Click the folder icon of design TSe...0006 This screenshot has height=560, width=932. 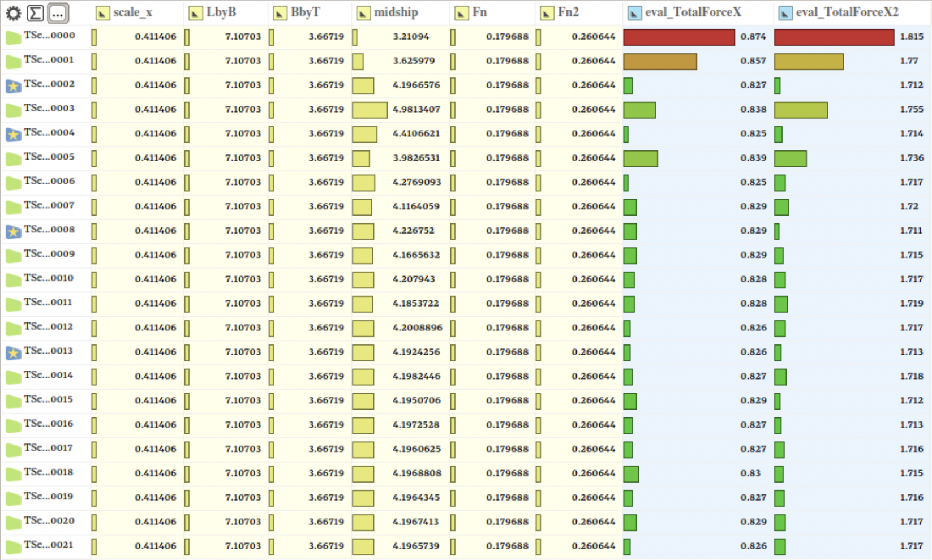14,184
